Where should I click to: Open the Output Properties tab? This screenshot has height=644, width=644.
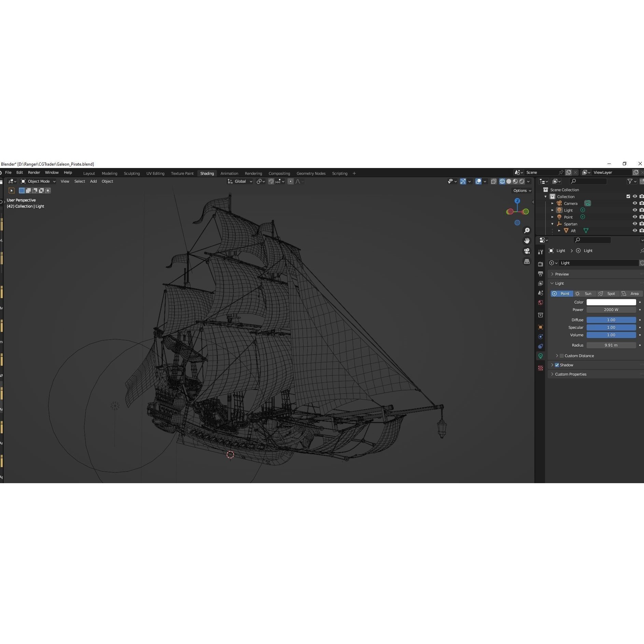click(x=541, y=273)
